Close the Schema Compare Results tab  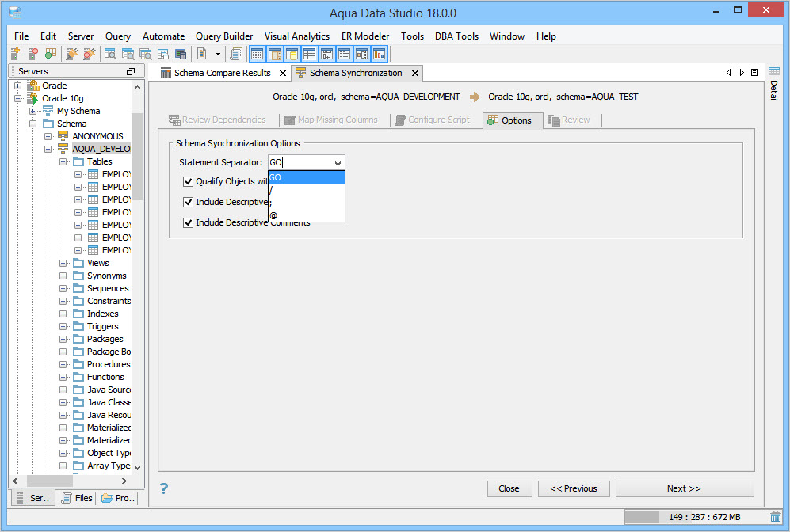click(x=283, y=74)
